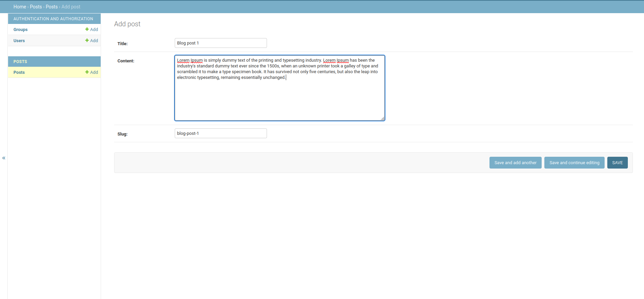This screenshot has height=299, width=644.
Task: Open Authentication and Authorization section header
Action: click(x=53, y=19)
